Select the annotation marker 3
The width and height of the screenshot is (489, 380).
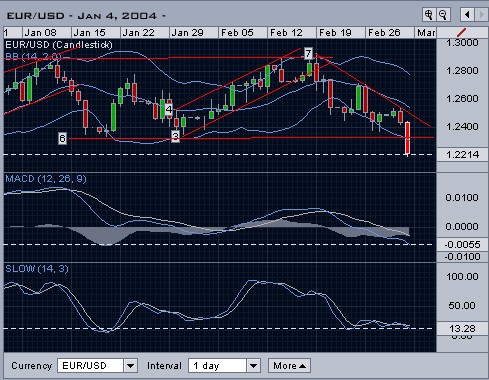[x=175, y=136]
